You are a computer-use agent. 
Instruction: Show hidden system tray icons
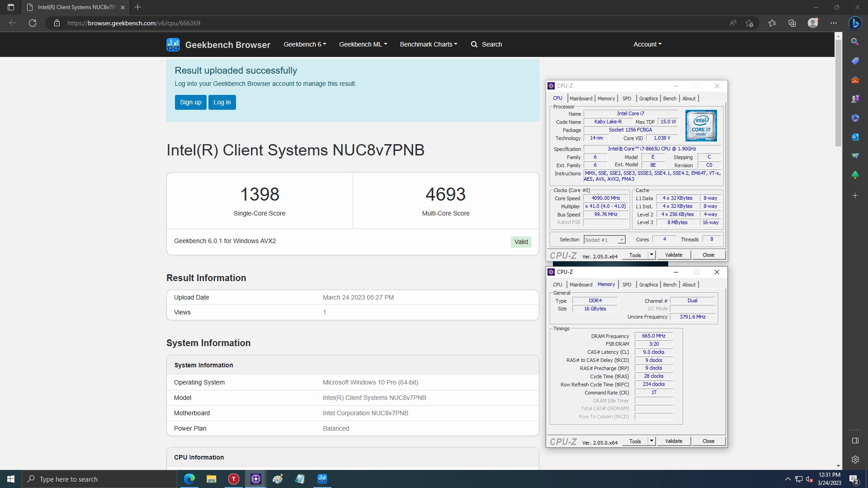pyautogui.click(x=788, y=479)
